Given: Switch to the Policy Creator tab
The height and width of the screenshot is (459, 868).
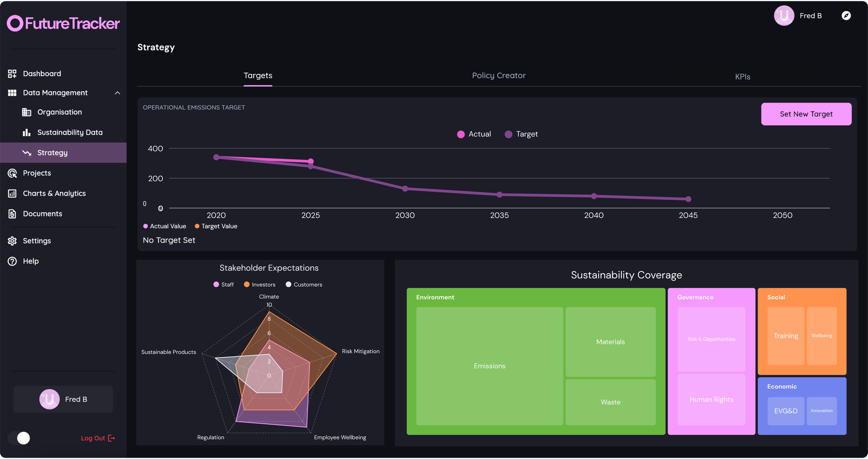Looking at the screenshot, I should pyautogui.click(x=499, y=76).
